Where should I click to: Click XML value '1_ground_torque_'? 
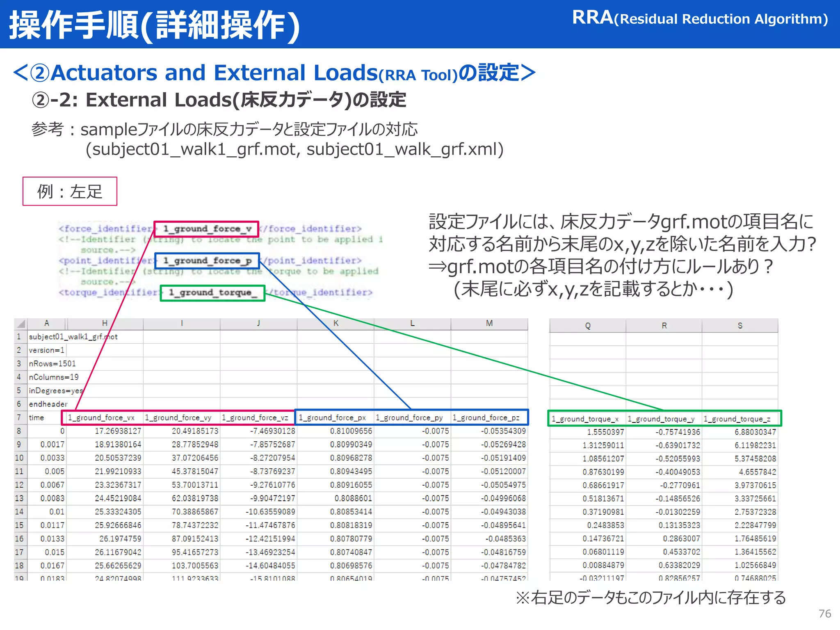coord(213,292)
